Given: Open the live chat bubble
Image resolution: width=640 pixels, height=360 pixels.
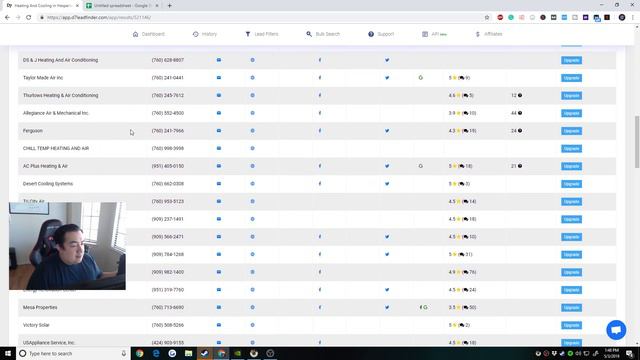Looking at the screenshot, I should (616, 330).
